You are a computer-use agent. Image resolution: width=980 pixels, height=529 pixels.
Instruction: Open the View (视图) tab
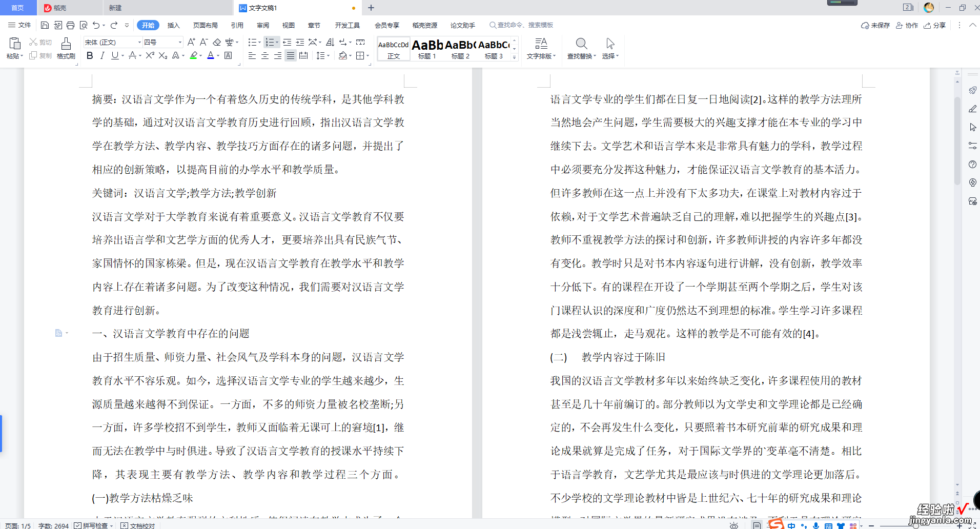click(289, 25)
